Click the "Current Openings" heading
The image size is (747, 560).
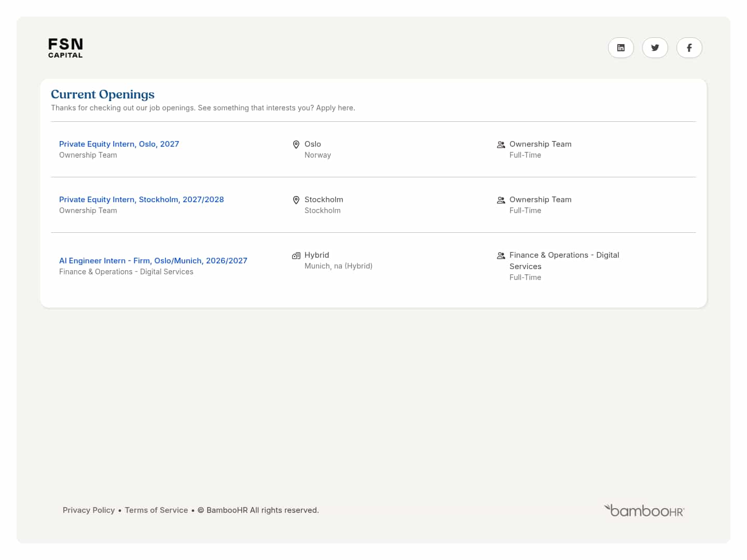point(103,94)
